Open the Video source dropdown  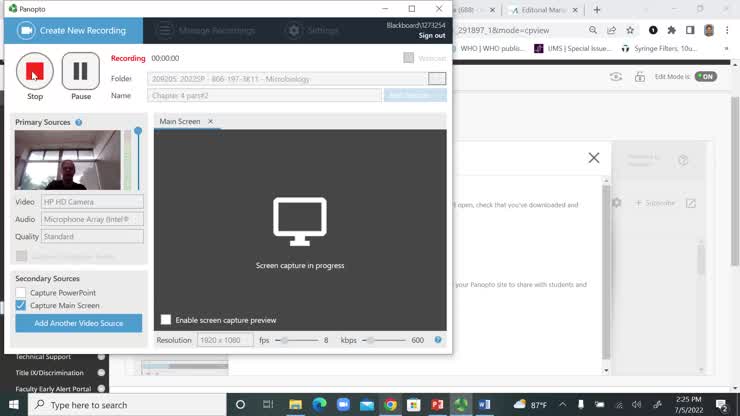[92, 202]
